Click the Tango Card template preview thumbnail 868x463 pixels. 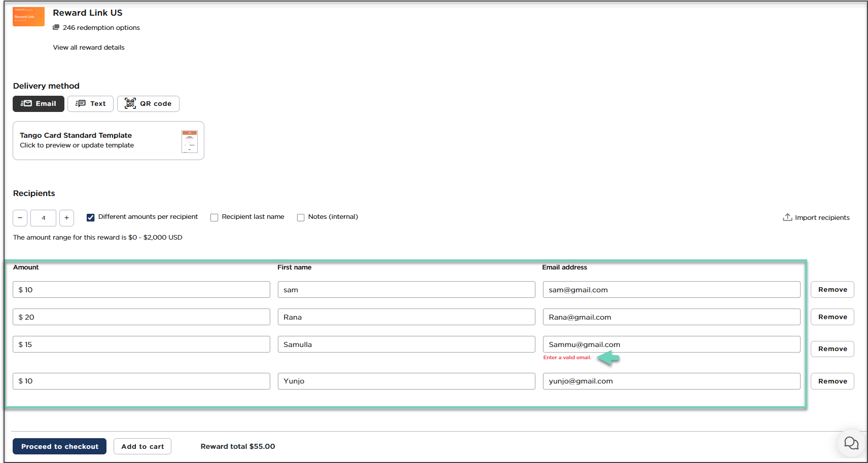(x=189, y=141)
